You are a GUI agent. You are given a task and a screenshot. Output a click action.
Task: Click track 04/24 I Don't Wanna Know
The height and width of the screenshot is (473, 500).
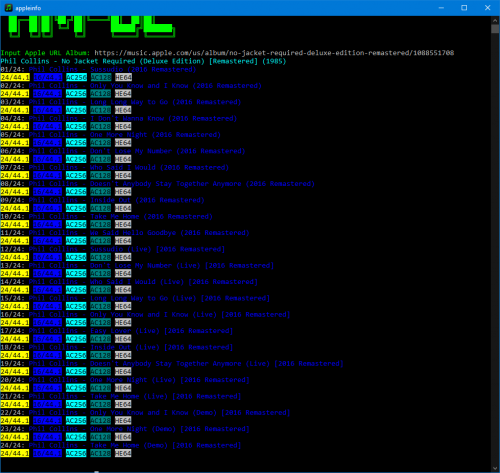point(119,118)
